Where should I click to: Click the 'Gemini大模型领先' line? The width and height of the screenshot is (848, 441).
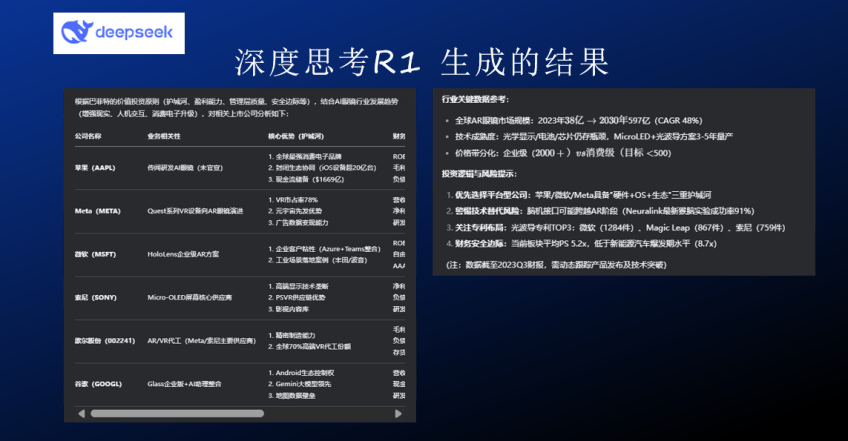coord(300,384)
